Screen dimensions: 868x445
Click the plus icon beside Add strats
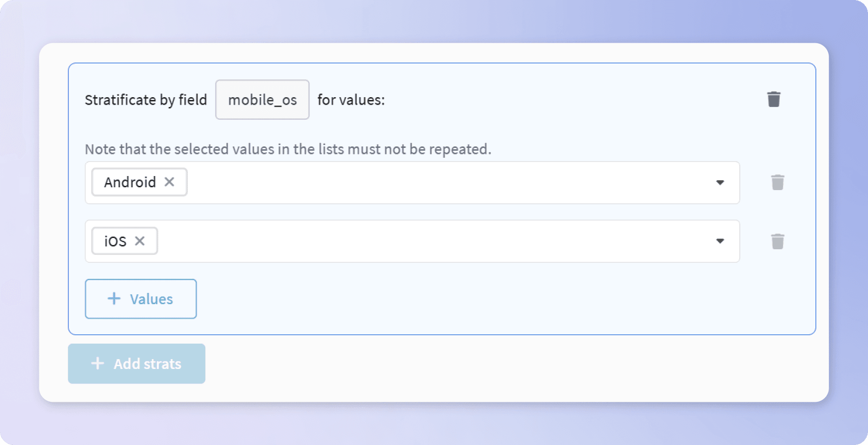[x=98, y=363]
